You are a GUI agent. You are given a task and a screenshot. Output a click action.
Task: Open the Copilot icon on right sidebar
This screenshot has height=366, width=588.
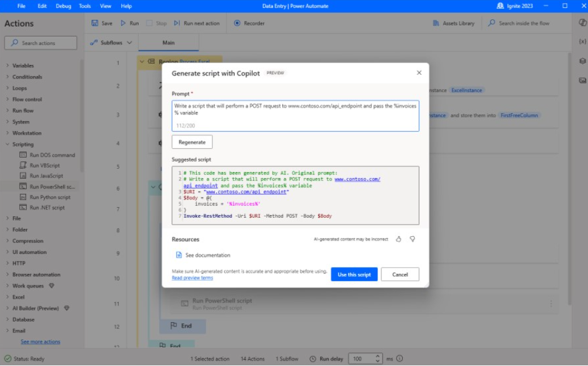[x=582, y=22]
